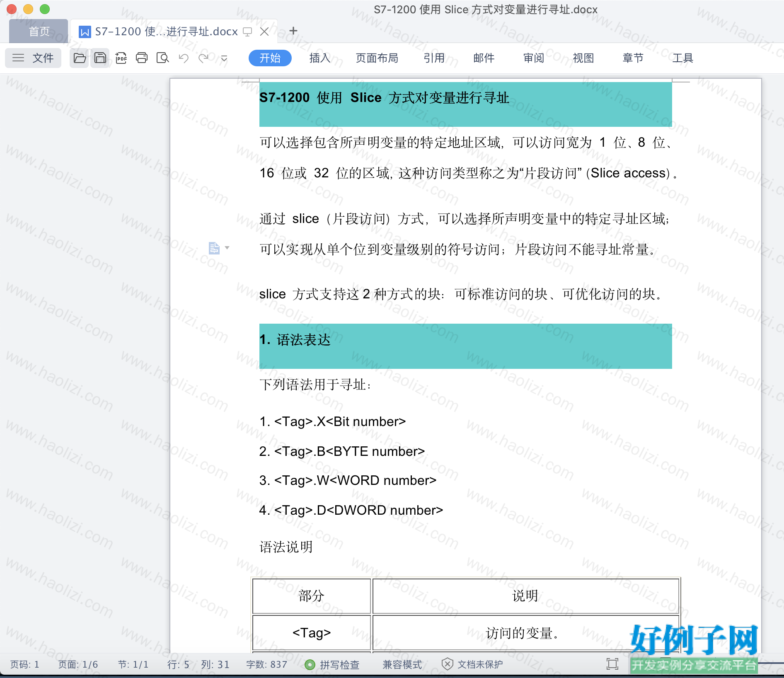
Task: Save the document with the floppy icon
Action: click(100, 58)
